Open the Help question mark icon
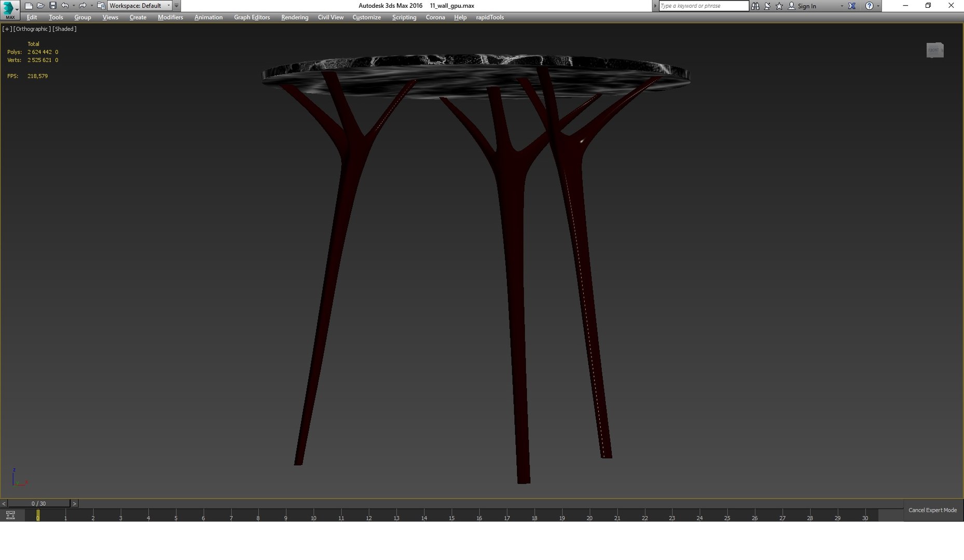Image resolution: width=964 pixels, height=560 pixels. click(x=869, y=6)
